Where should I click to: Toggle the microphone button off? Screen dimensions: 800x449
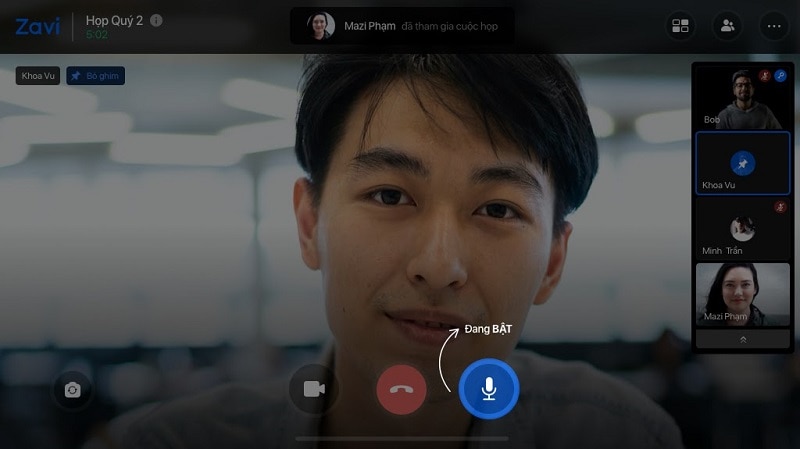click(x=489, y=389)
